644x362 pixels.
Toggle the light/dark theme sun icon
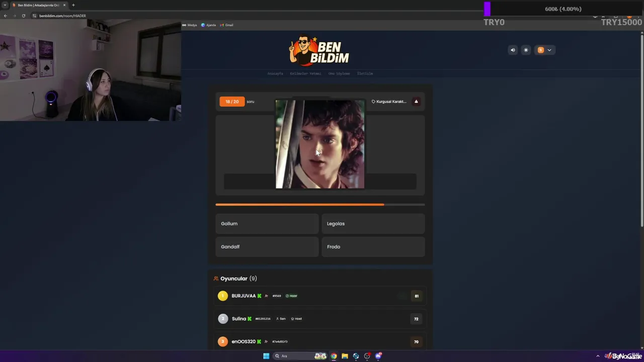526,50
